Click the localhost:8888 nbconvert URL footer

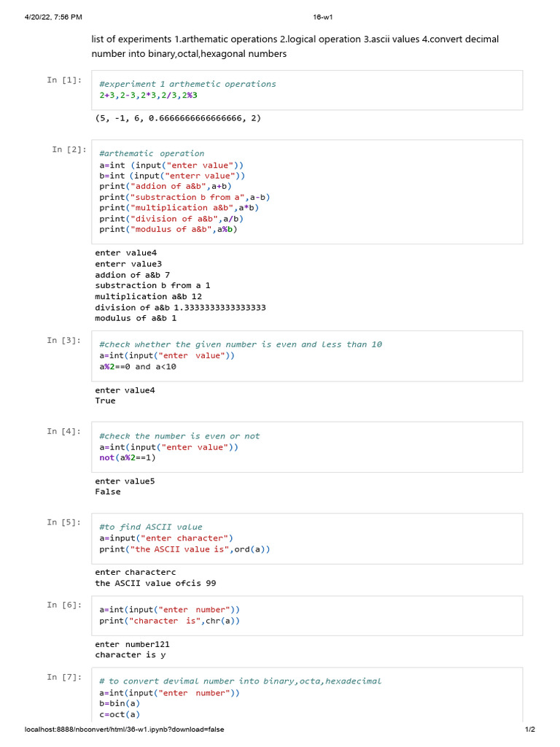tap(124, 729)
